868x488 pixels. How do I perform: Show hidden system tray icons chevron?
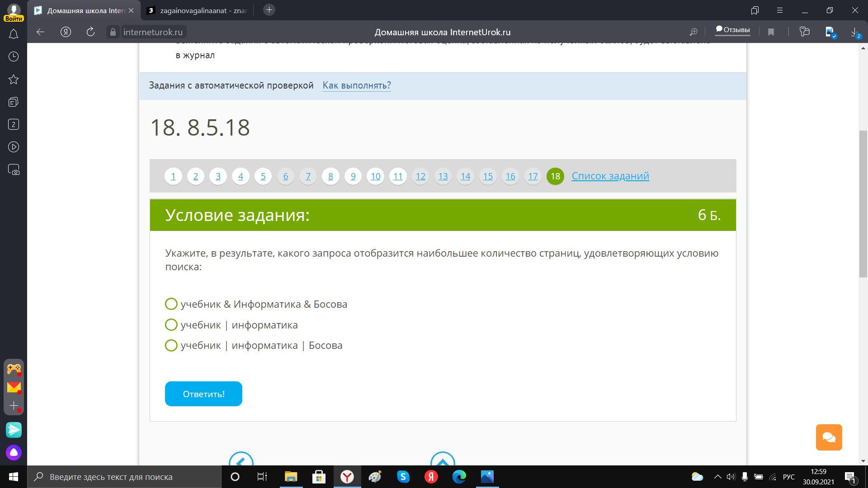(x=717, y=477)
